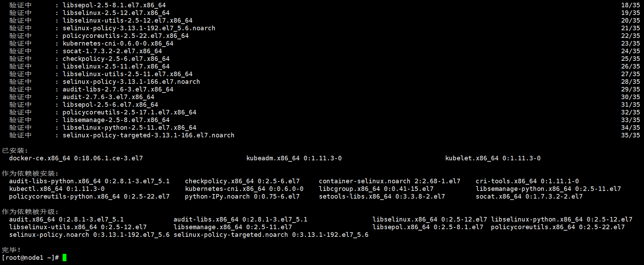This screenshot has height=265, width=644.
Task: Click the 已安装: section heading
Action: (15, 151)
